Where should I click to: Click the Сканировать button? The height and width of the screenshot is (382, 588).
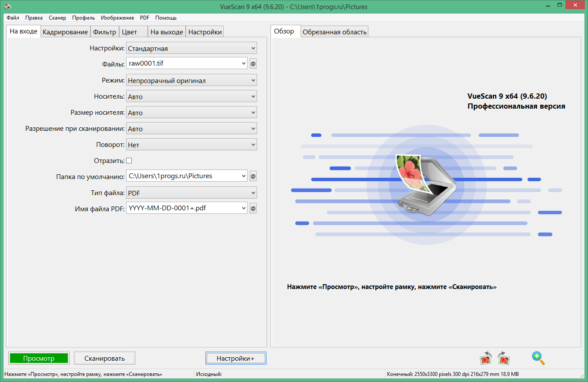pos(104,359)
